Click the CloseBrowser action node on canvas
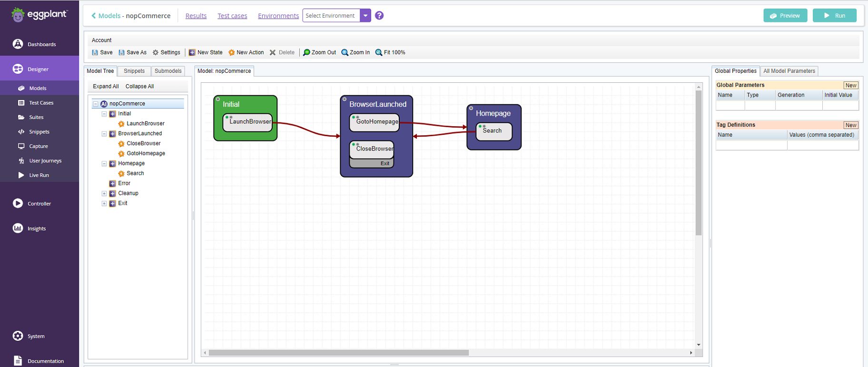The height and width of the screenshot is (367, 868). (372, 149)
